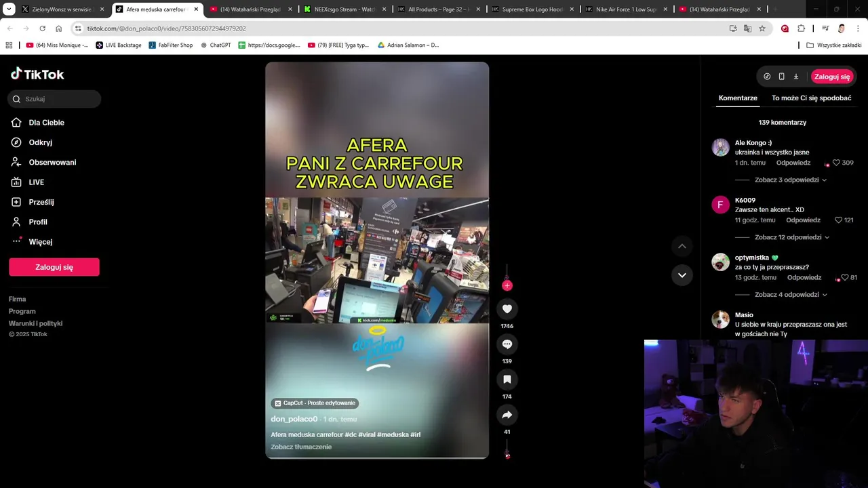The width and height of the screenshot is (868, 488).
Task: Click browser home icon
Action: tap(59, 28)
